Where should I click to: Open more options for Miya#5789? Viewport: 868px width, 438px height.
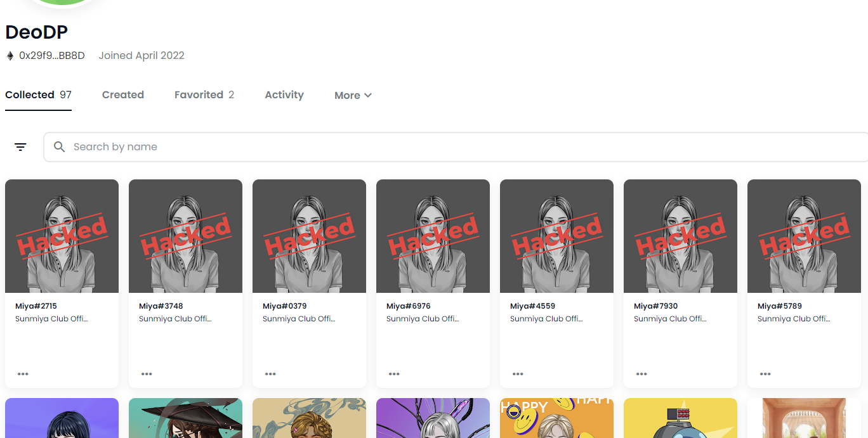(765, 374)
